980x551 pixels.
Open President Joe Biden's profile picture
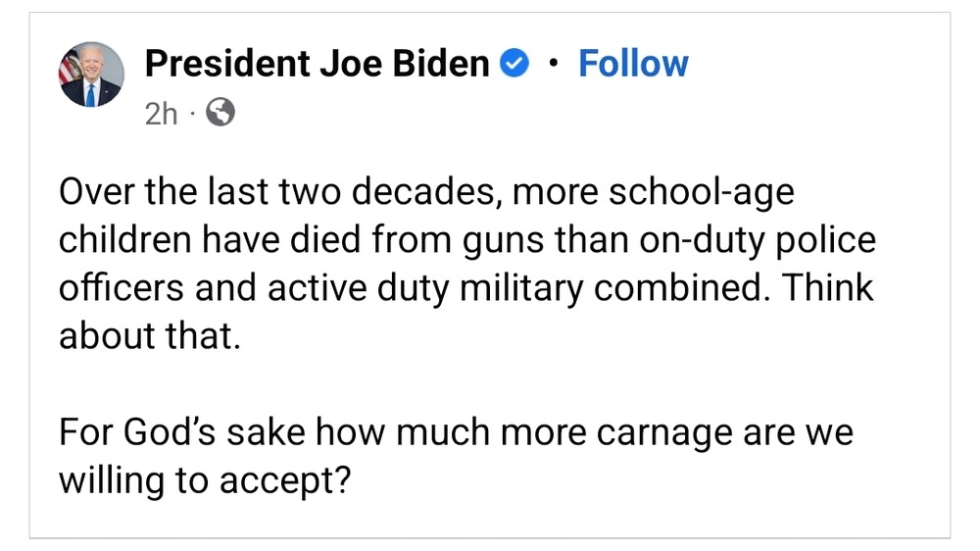pos(92,75)
